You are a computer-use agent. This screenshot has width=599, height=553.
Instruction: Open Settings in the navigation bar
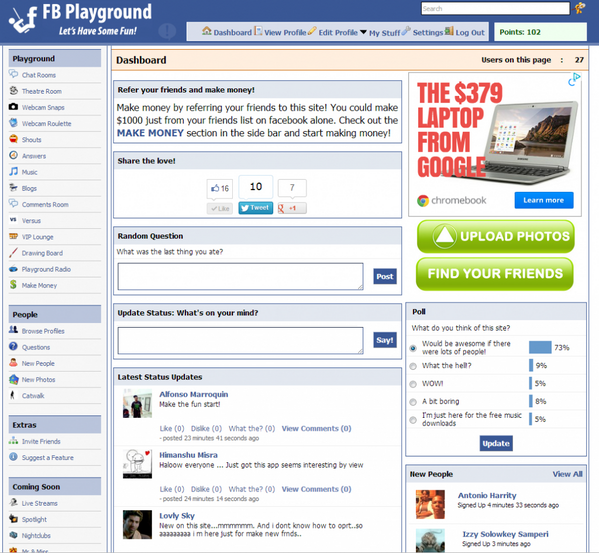click(423, 32)
